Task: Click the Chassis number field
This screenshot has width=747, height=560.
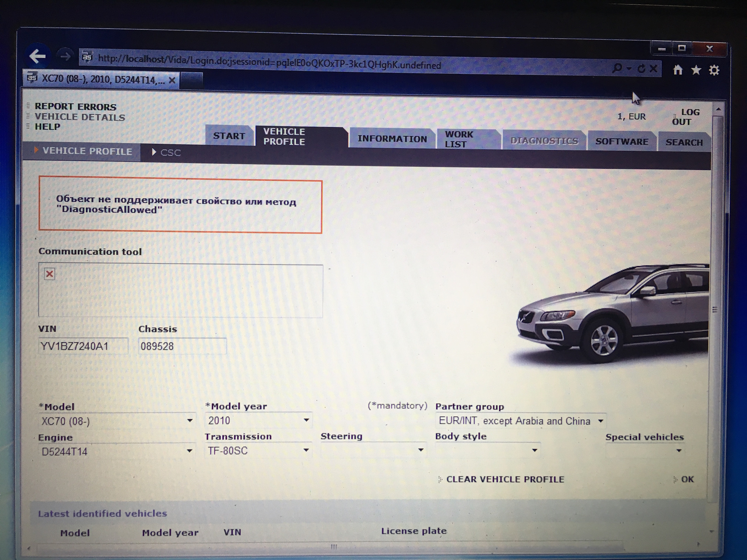Action: coord(182,346)
